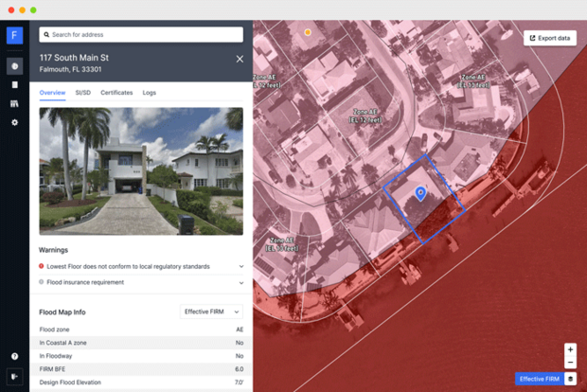This screenshot has width=587, height=392.
Task: Expand the Flood insurance requirement chevron
Action: point(241,283)
